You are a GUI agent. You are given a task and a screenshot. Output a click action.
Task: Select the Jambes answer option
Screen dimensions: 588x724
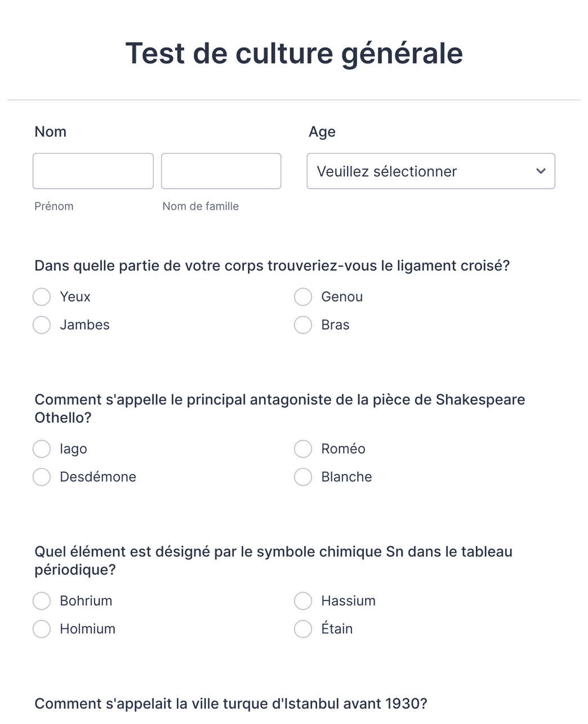click(41, 325)
